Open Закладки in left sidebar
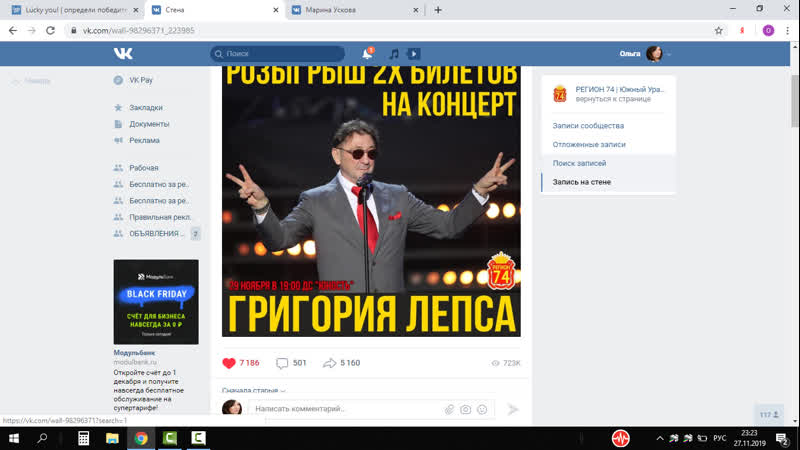Viewport: 800px width, 450px height. [x=146, y=108]
